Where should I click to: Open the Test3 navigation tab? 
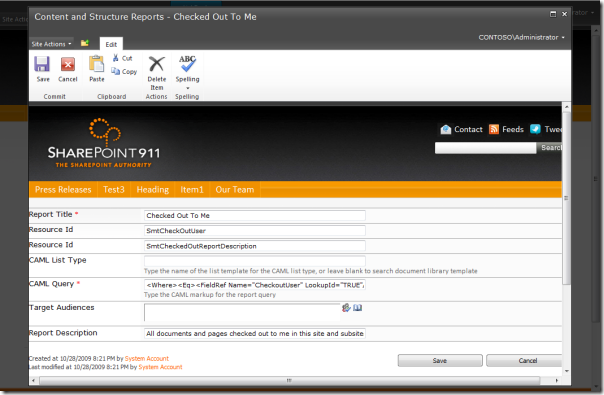point(114,190)
